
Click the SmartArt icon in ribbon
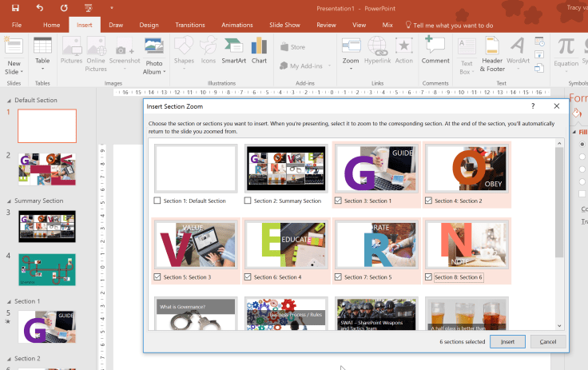tap(234, 50)
